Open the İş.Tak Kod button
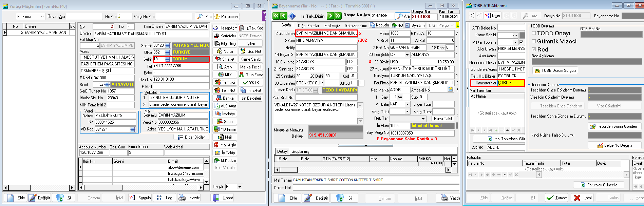 [x=251, y=28]
